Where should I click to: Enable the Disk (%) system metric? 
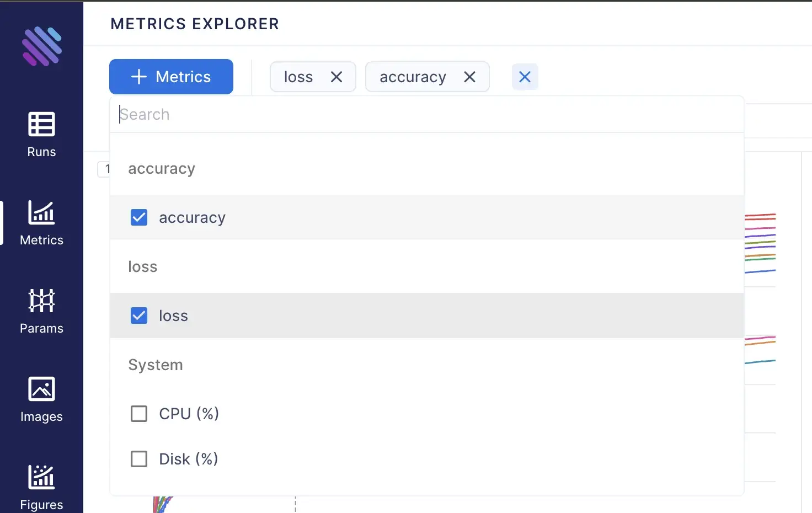pos(139,459)
